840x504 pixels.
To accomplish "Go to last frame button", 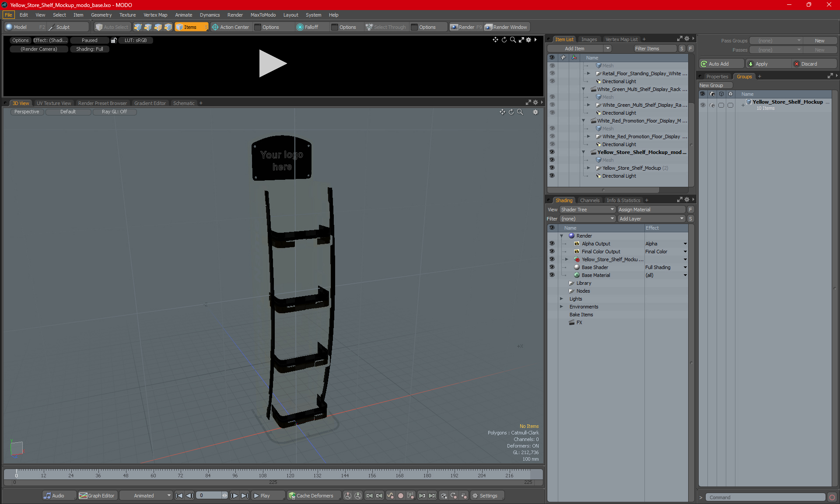I will pos(245,496).
